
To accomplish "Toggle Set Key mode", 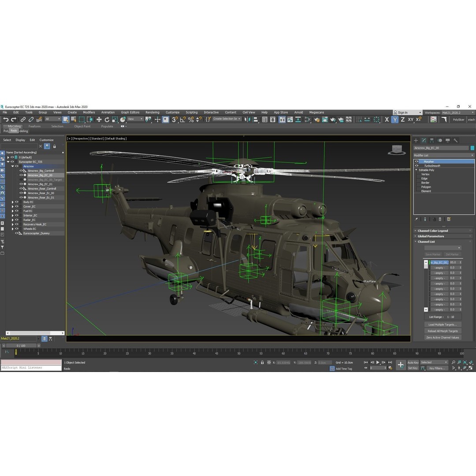I will click(413, 368).
